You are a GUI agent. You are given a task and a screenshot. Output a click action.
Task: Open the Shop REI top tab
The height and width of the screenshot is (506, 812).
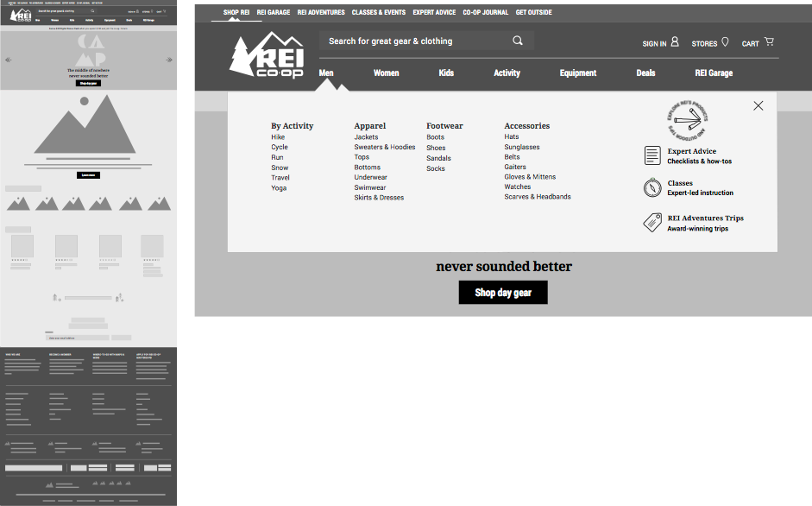[x=236, y=12]
